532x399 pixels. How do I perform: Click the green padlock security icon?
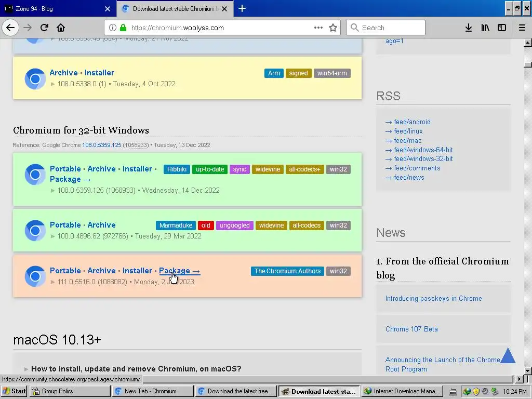[123, 28]
